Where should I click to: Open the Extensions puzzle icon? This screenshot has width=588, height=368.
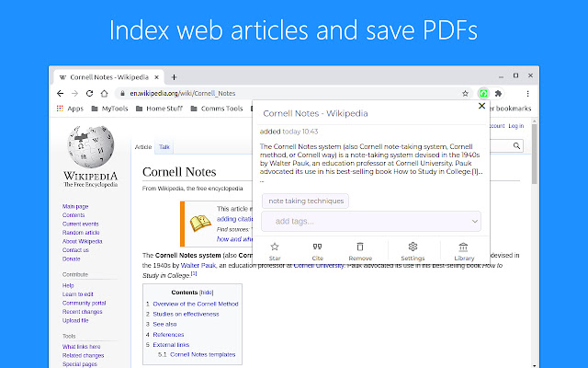pos(498,94)
